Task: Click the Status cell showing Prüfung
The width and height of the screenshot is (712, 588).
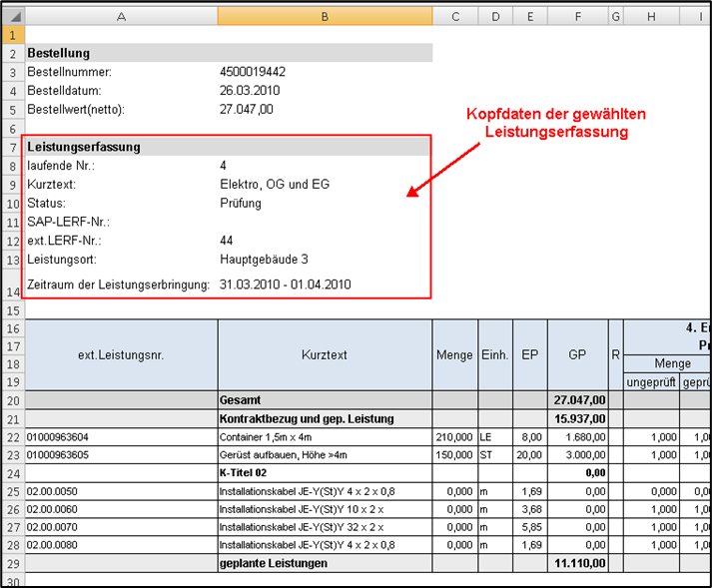Action: pos(241,204)
